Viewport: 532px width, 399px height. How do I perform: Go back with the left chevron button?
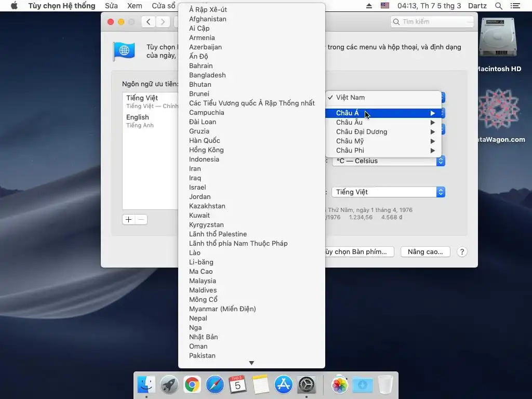pos(148,22)
